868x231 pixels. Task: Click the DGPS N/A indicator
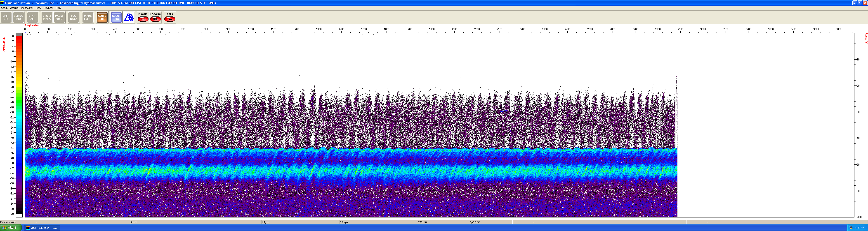click(x=170, y=18)
